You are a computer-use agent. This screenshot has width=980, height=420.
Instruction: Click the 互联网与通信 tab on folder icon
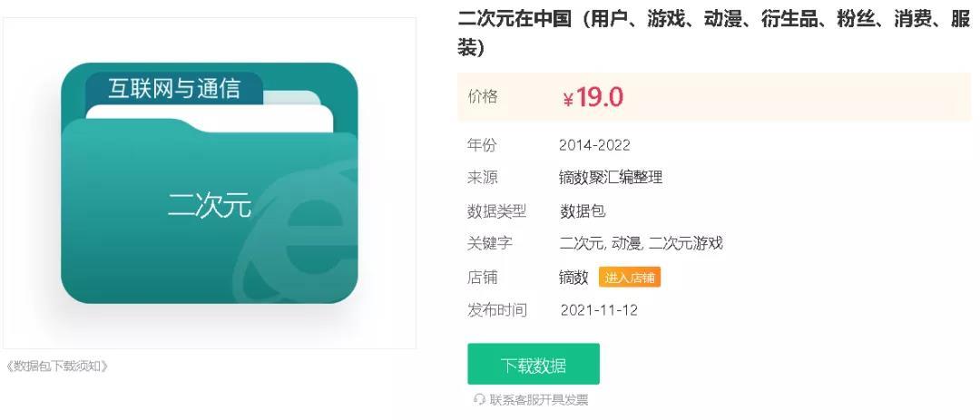click(x=174, y=88)
